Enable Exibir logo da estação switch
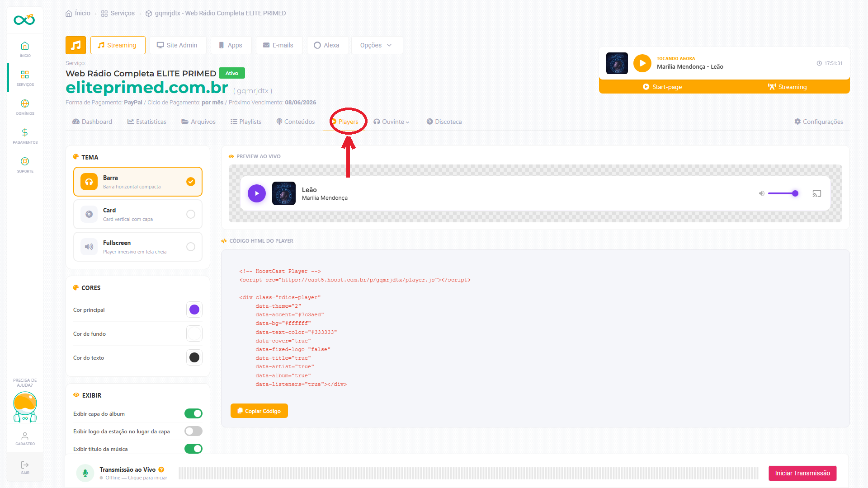 pyautogui.click(x=193, y=431)
